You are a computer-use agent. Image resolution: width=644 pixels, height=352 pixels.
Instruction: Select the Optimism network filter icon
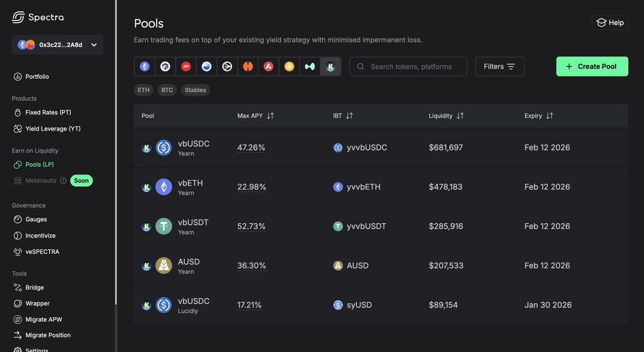tap(186, 67)
